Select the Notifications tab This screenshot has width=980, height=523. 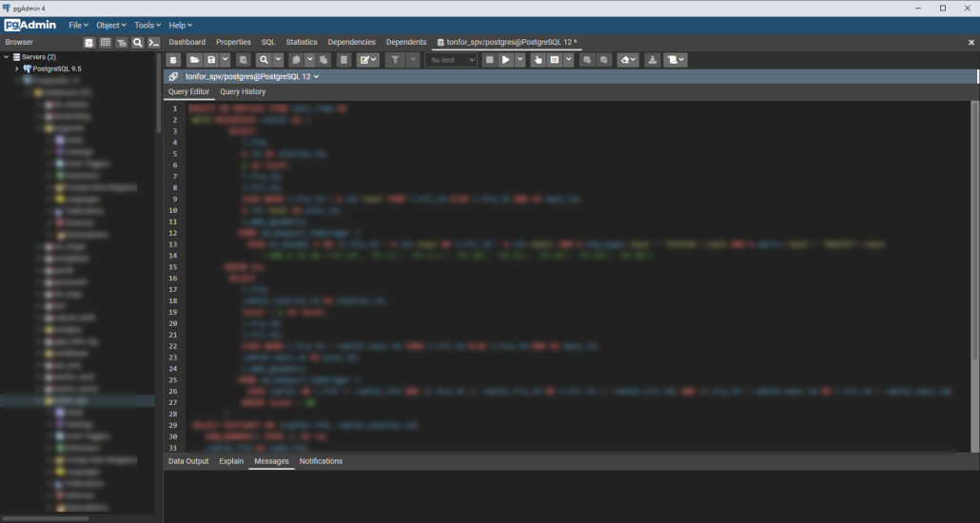(321, 461)
